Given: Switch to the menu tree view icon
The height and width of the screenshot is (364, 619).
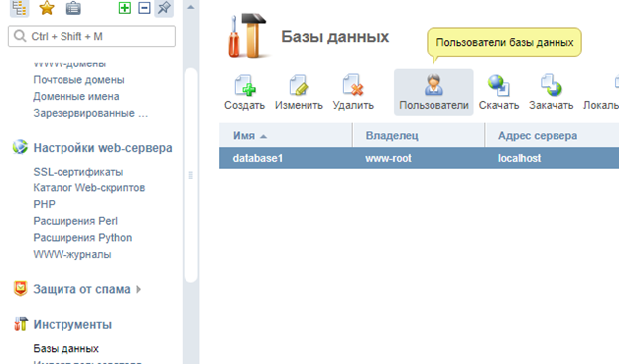Looking at the screenshot, I should (19, 8).
